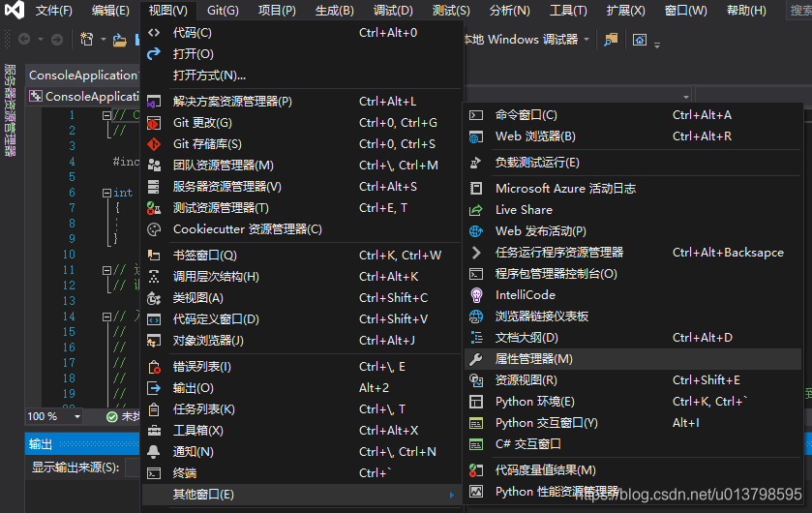Click the Visual Studio logo icon
The image size is (812, 513).
pyautogui.click(x=14, y=10)
